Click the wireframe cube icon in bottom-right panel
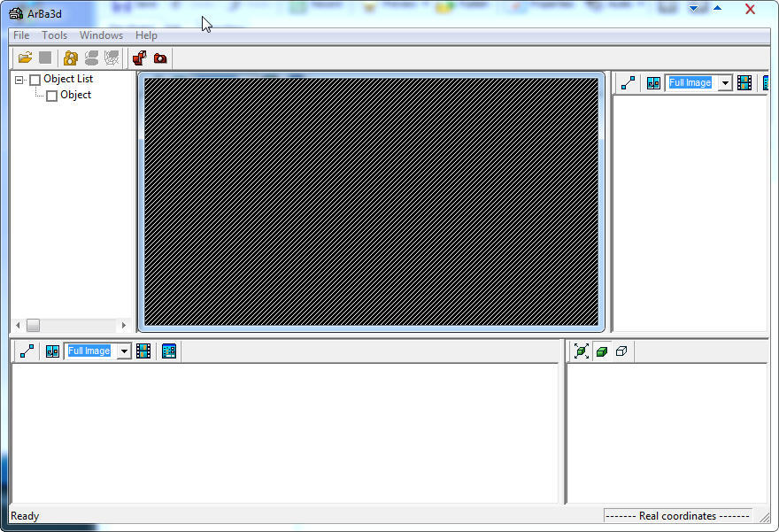 (x=622, y=351)
